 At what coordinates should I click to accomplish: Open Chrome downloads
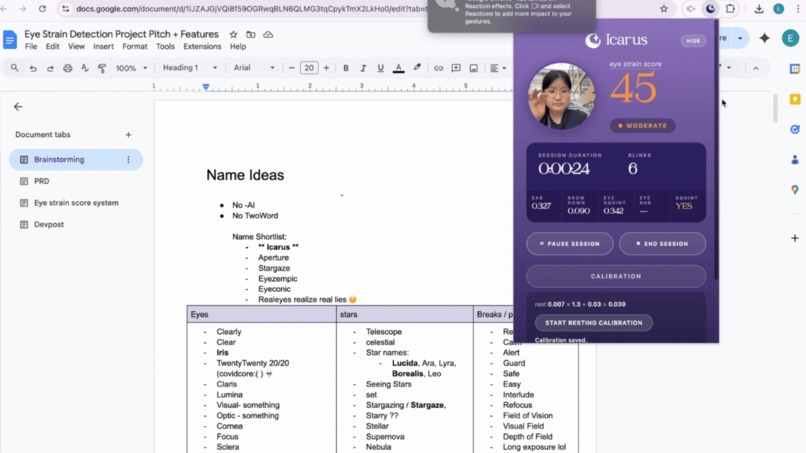[759, 9]
